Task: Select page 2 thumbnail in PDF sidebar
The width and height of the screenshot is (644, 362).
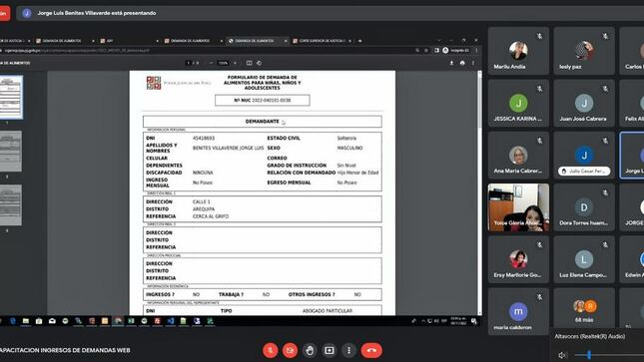Action: point(10,152)
